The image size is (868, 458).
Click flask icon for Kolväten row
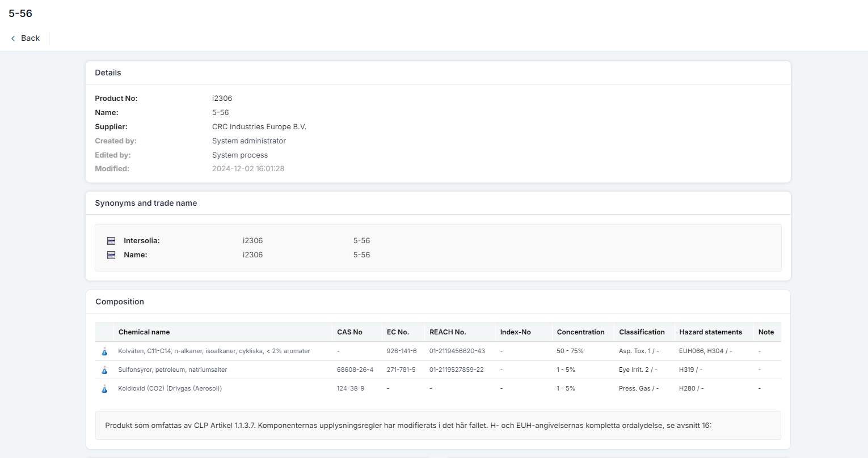tap(104, 351)
